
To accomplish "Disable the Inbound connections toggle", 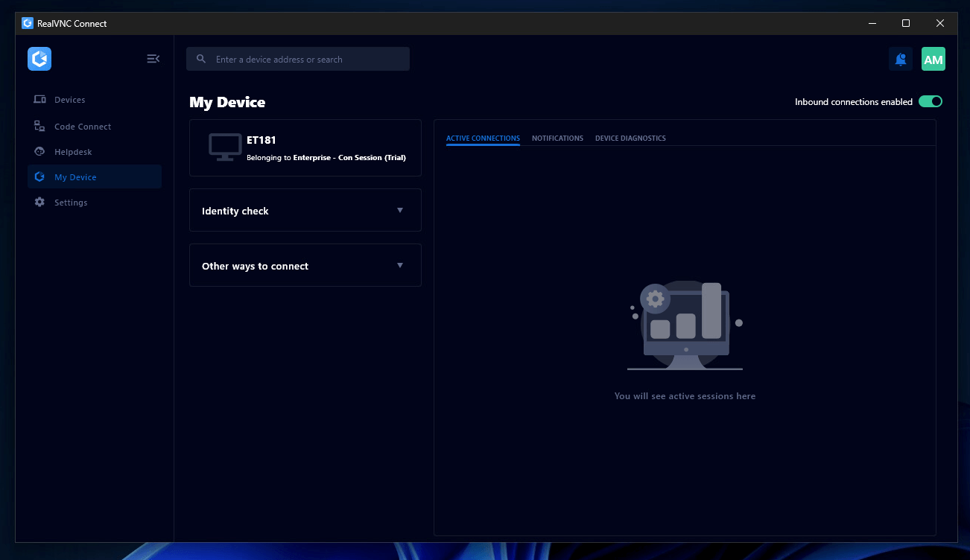I will click(x=931, y=102).
